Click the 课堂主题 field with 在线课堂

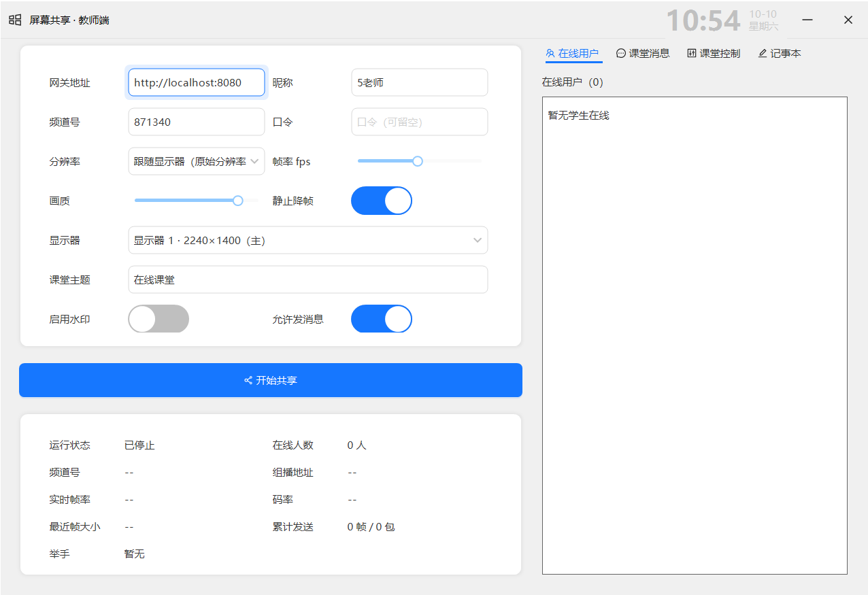point(308,279)
